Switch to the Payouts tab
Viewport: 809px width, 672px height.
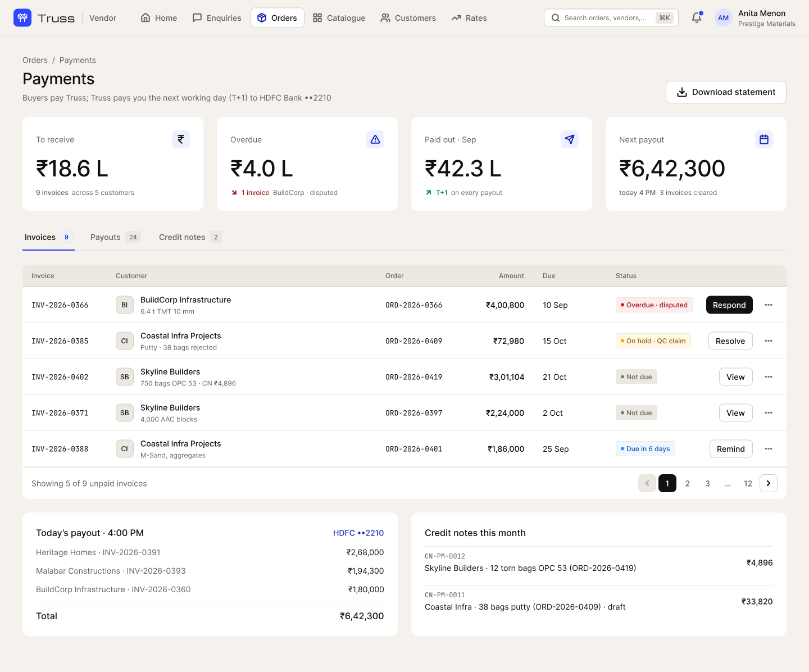(115, 237)
